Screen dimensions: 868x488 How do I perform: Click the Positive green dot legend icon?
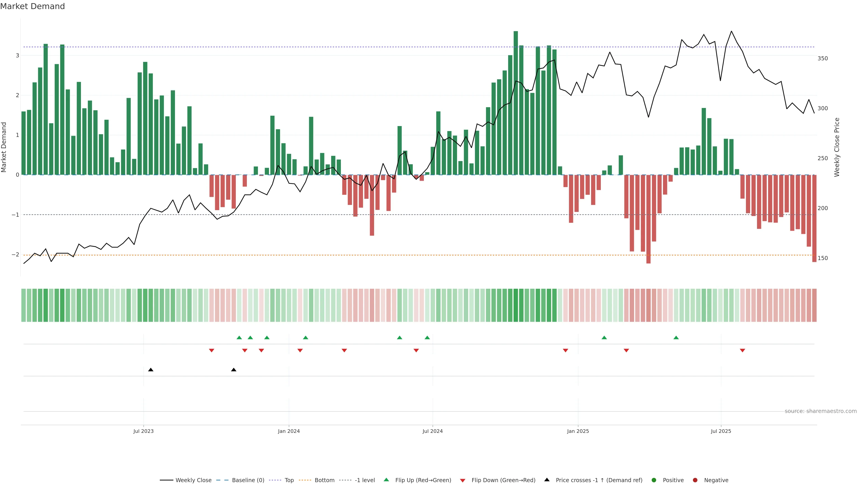[654, 480]
